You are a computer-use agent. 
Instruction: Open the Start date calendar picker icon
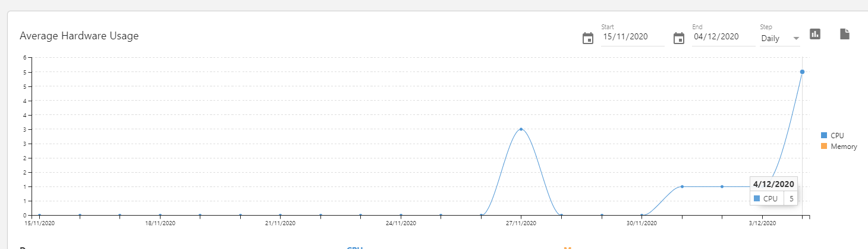tap(587, 38)
